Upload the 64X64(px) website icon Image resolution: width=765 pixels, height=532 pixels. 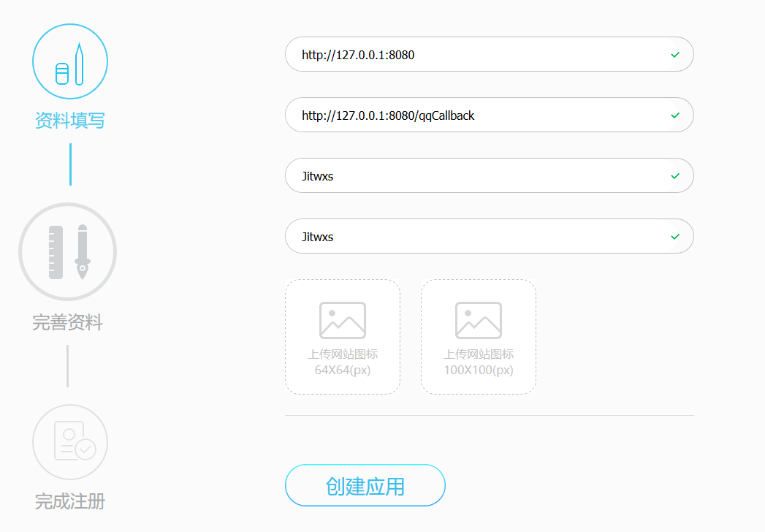(x=343, y=337)
